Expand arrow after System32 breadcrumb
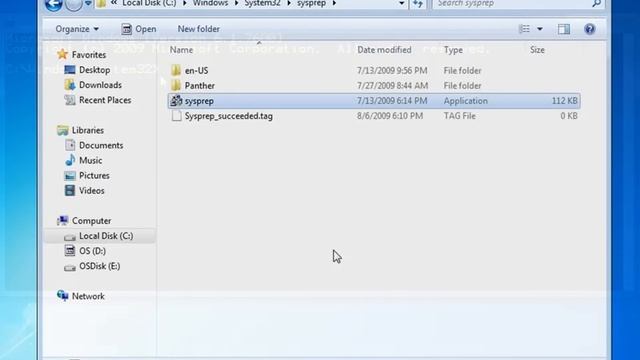Viewport: 640px width, 360px height. coord(289,4)
